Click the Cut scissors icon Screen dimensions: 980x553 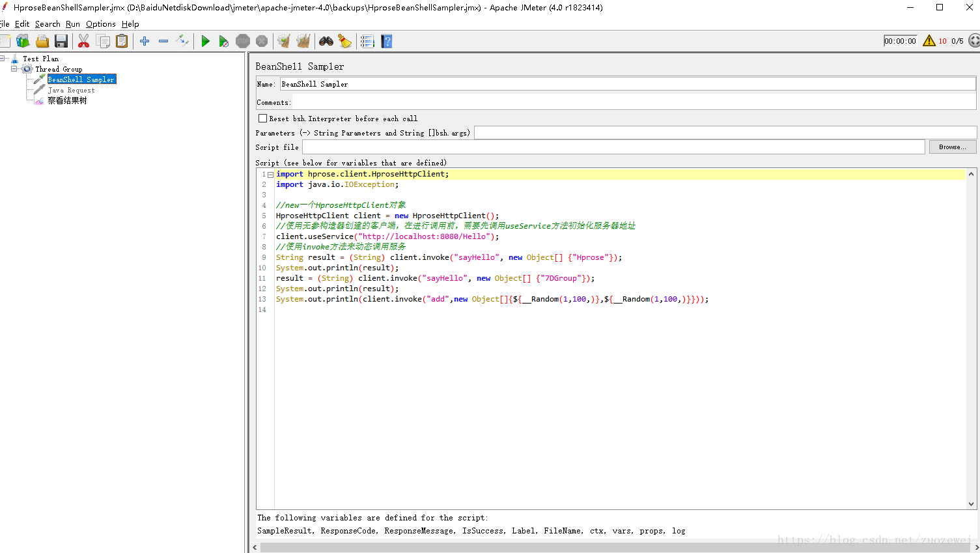coord(83,42)
